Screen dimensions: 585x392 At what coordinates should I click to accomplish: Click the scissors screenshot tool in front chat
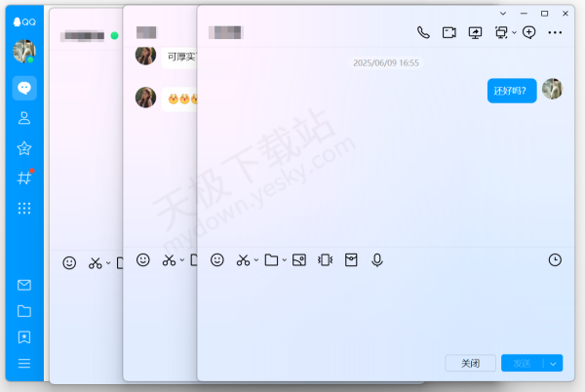(x=243, y=260)
